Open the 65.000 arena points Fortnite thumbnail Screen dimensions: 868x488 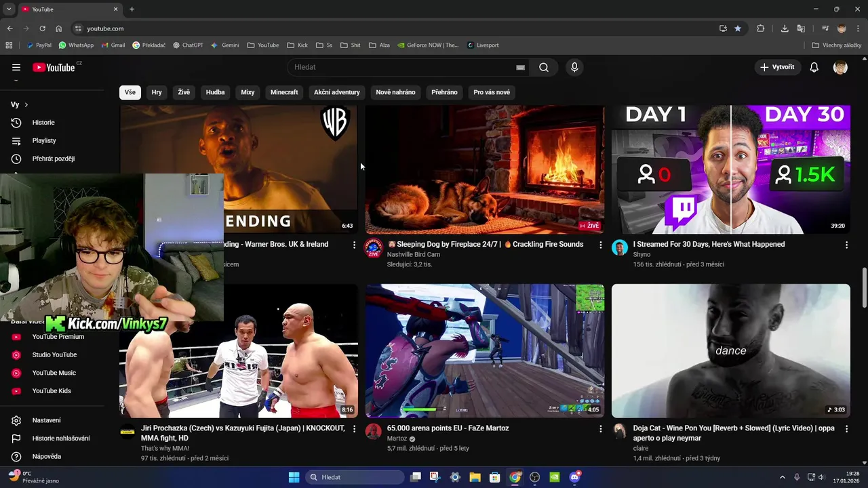point(485,350)
